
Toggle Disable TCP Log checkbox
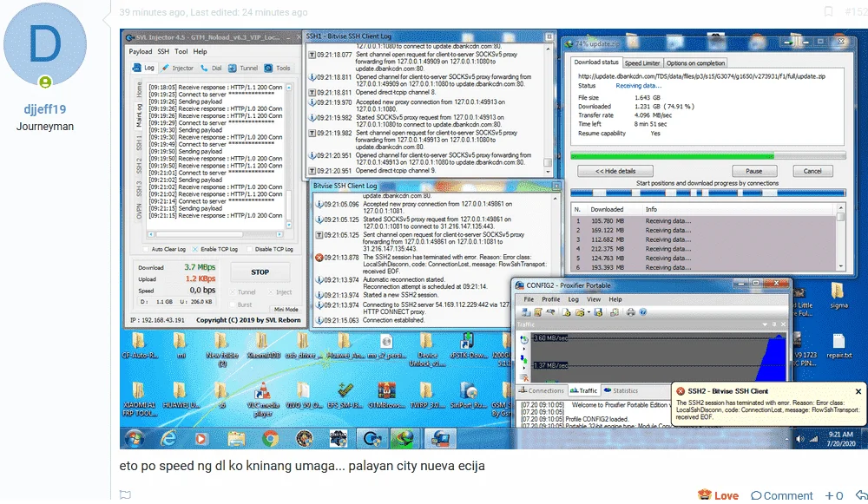[249, 250]
